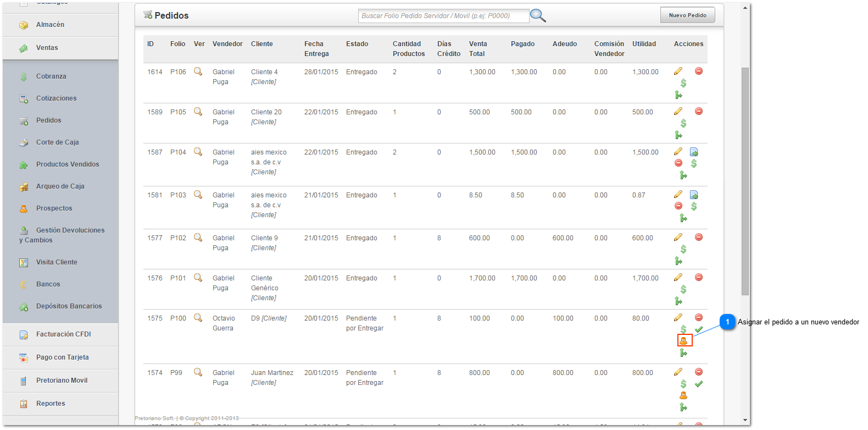Click vendor cell 'Octavio Guerra'

[224, 323]
